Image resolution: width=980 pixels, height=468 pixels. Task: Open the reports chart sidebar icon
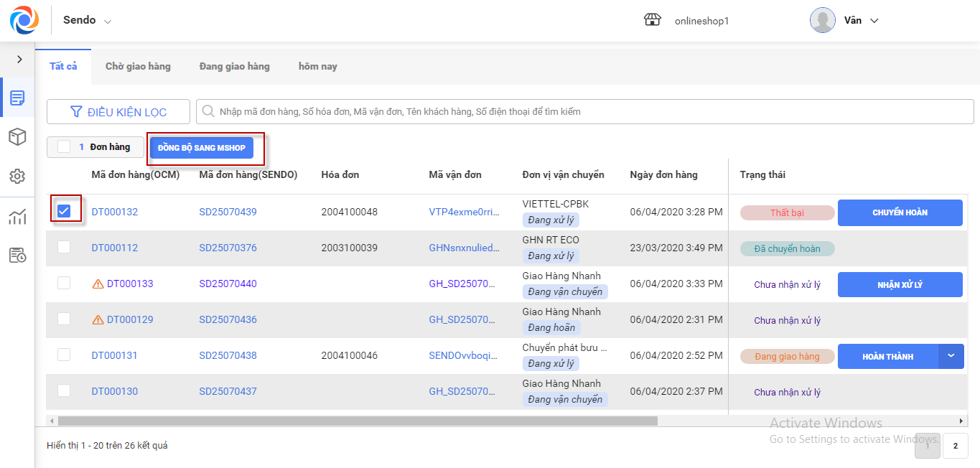coord(17,217)
